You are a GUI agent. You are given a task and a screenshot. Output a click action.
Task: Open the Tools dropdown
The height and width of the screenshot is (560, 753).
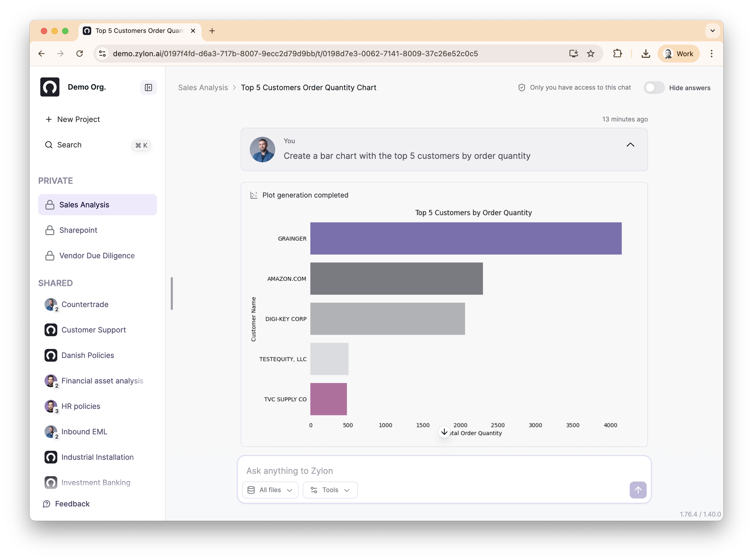[330, 490]
